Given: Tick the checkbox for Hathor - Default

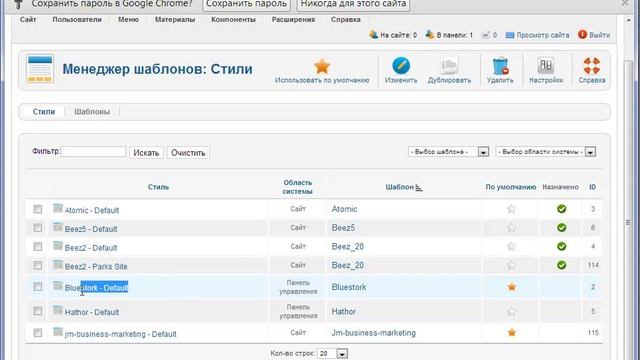Looking at the screenshot, I should pos(38,311).
